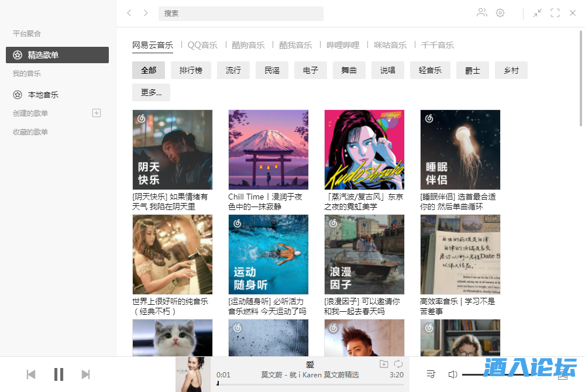585x392 pixels.
Task: Go forward with the right arrow
Action: (x=146, y=13)
